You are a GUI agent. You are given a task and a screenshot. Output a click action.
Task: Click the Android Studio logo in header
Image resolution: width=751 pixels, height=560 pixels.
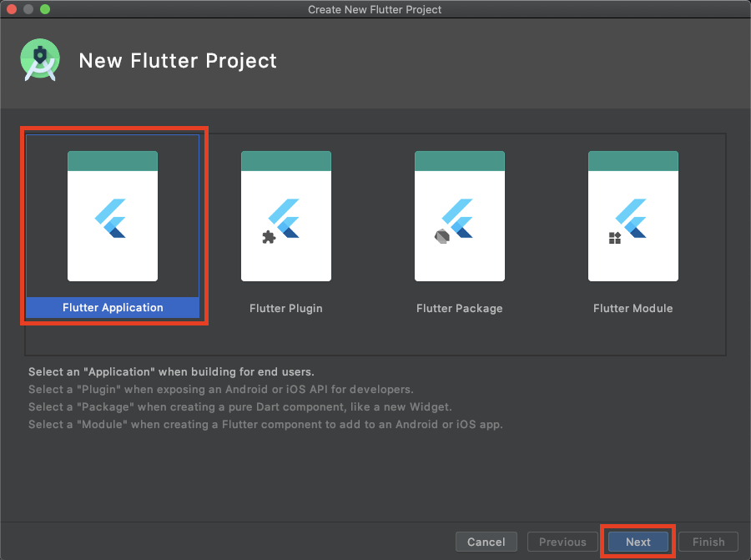40,60
